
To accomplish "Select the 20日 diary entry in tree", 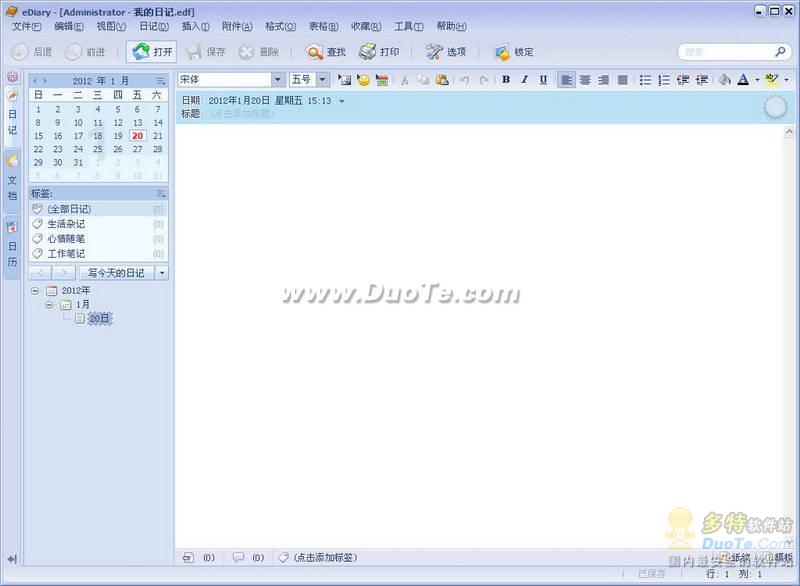I will point(99,319).
